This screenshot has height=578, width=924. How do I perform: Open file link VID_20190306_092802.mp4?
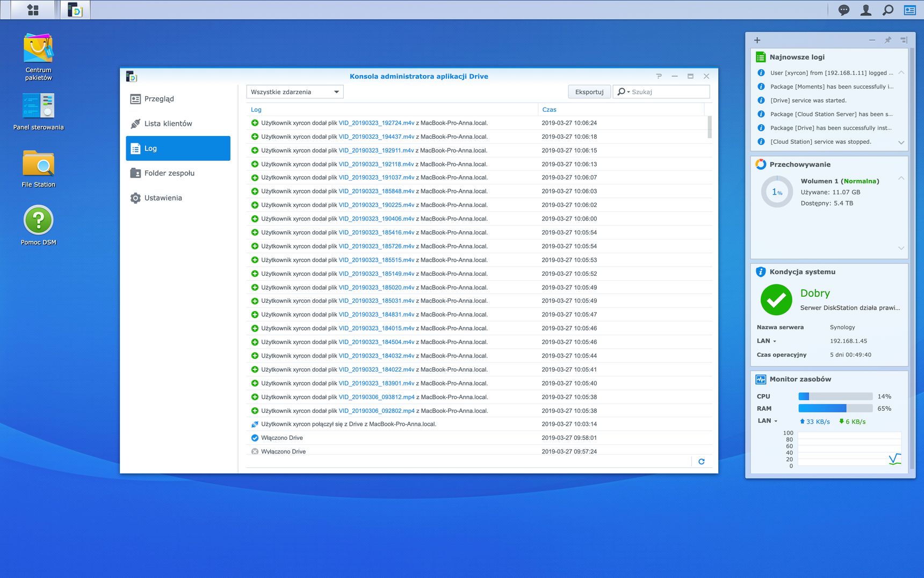click(x=377, y=411)
